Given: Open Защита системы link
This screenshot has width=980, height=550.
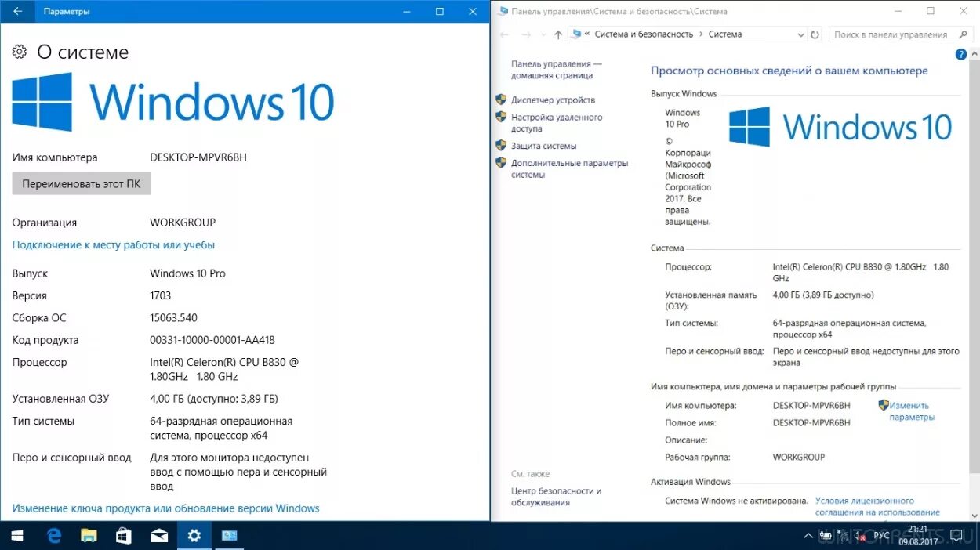Looking at the screenshot, I should (543, 146).
